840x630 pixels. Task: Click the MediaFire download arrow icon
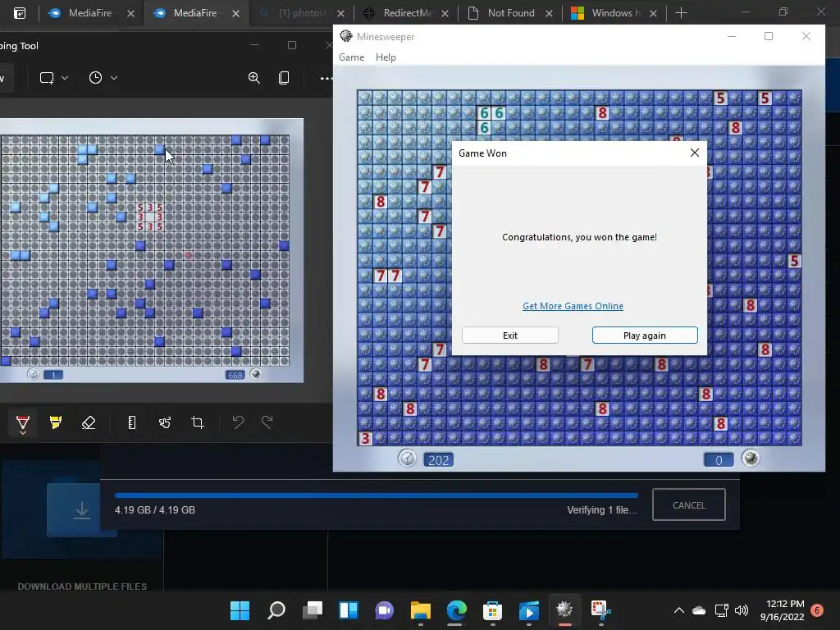[81, 510]
